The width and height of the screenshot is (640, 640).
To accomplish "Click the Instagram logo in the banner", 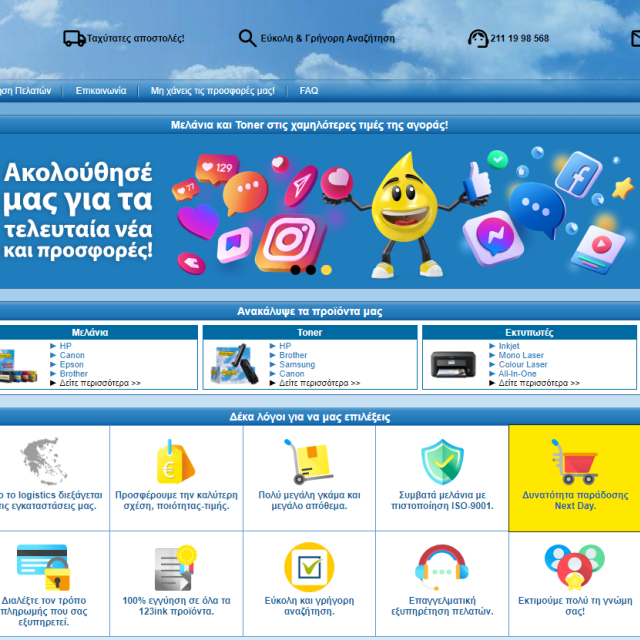I will [x=291, y=242].
